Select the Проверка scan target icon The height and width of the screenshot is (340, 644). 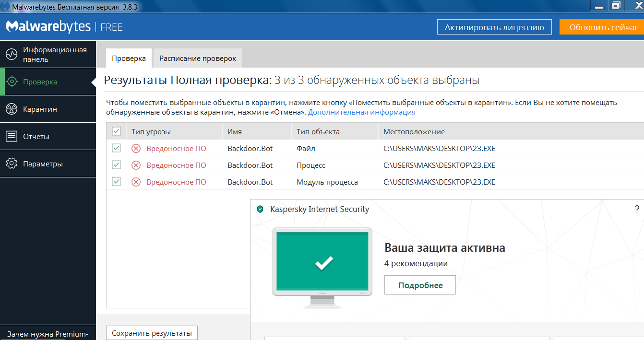click(12, 82)
